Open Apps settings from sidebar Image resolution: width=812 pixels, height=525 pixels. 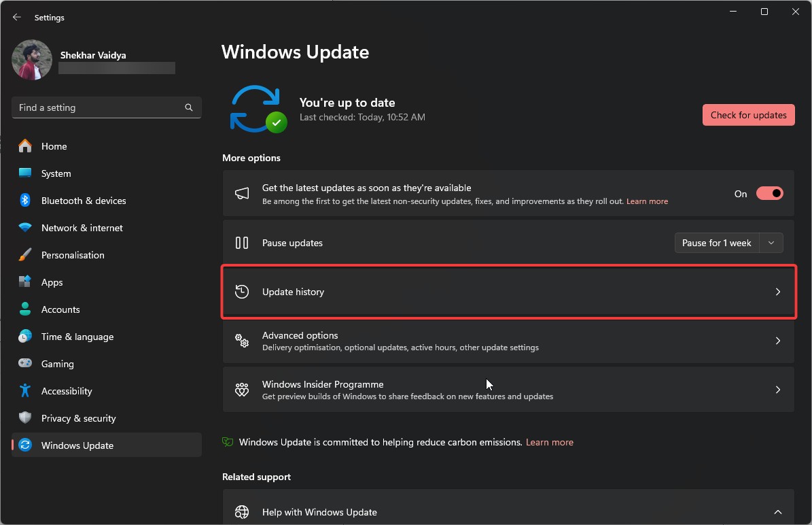pyautogui.click(x=24, y=282)
